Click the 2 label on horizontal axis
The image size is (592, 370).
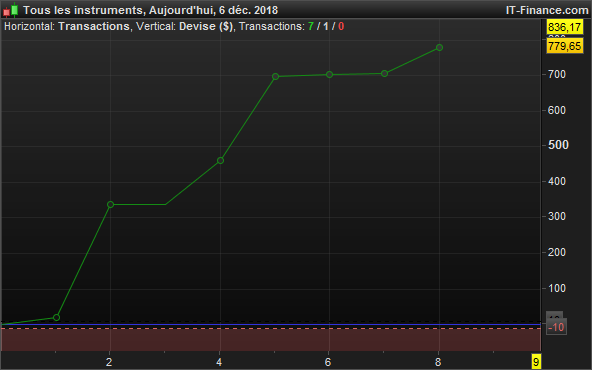pos(109,362)
